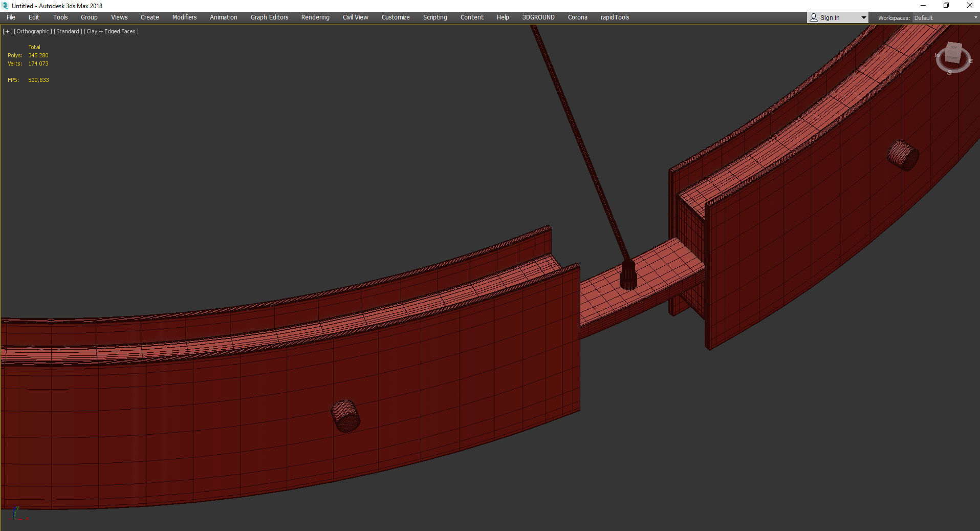
Task: Open the Create menu
Action: click(150, 17)
